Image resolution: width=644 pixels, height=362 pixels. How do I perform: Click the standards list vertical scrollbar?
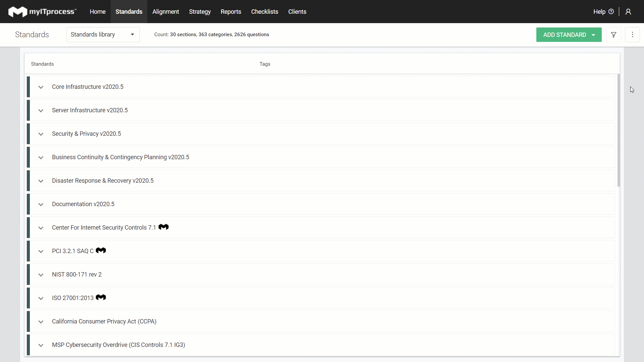tap(619, 131)
